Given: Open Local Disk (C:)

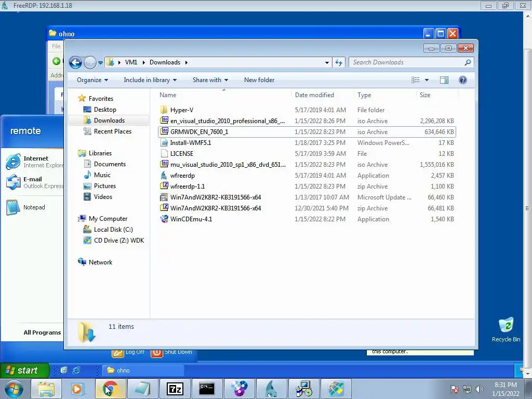Looking at the screenshot, I should click(x=113, y=230).
